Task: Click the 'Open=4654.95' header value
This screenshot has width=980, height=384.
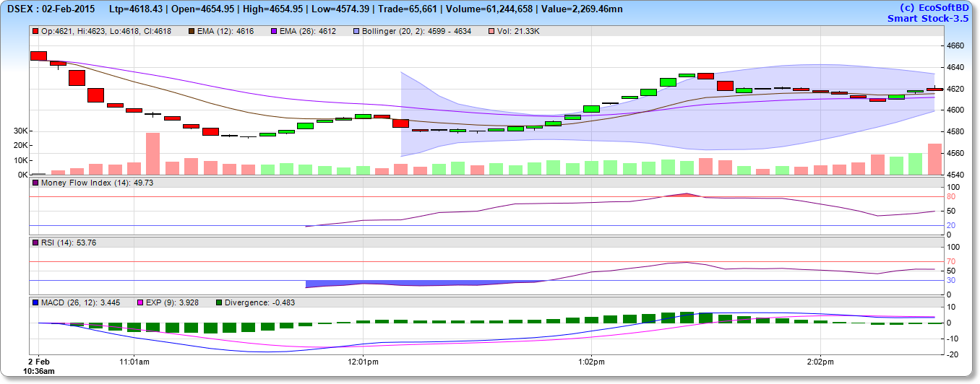Action: click(205, 9)
